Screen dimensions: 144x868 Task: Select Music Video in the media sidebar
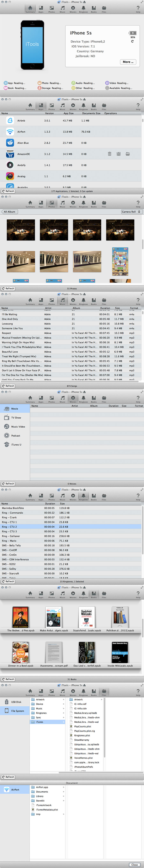point(15,427)
